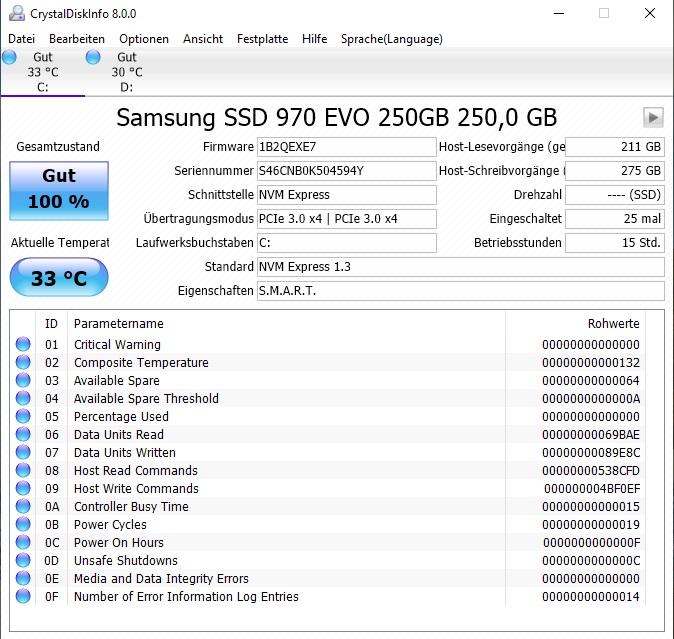Click the Betriebsstunden value 15 Std.
Viewport: 674px width, 639px height.
coord(615,243)
